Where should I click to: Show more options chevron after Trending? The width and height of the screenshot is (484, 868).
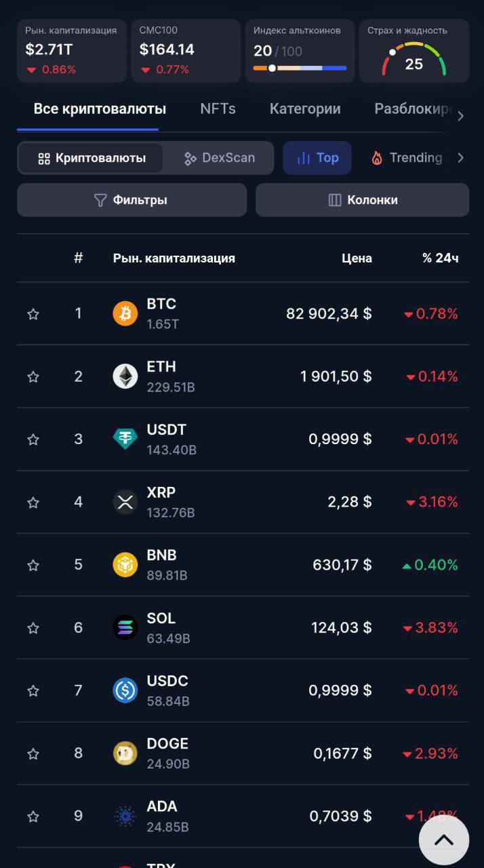click(460, 158)
